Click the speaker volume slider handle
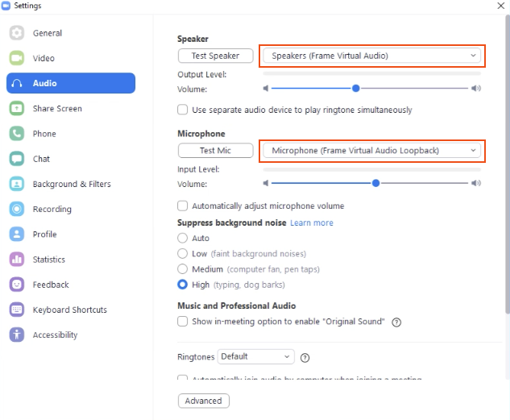Image resolution: width=510 pixels, height=420 pixels. [355, 89]
